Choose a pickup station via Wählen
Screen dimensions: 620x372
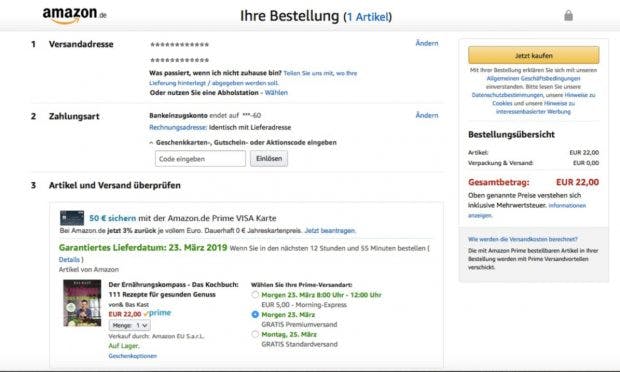tap(276, 93)
